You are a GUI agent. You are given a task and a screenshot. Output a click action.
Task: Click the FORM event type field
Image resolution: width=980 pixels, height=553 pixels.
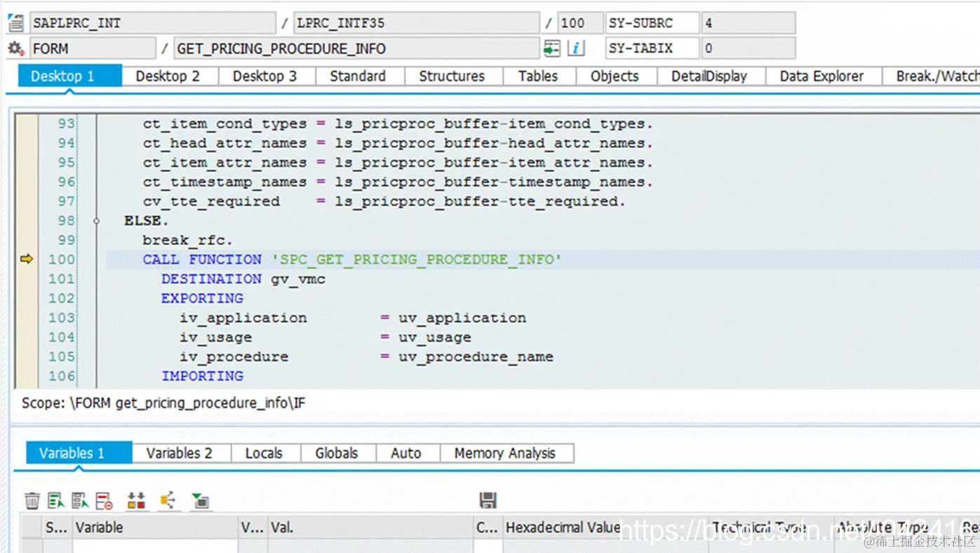(93, 48)
